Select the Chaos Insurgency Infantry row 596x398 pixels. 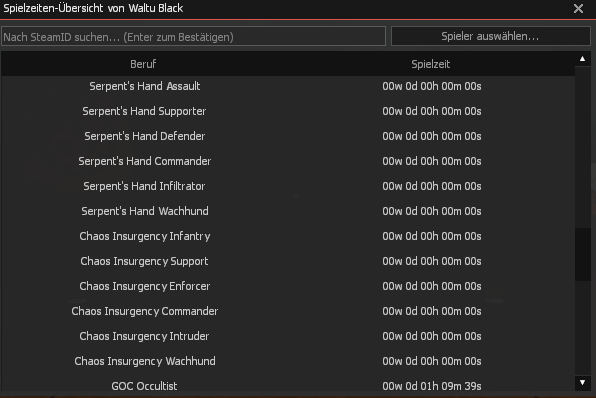[x=288, y=236]
